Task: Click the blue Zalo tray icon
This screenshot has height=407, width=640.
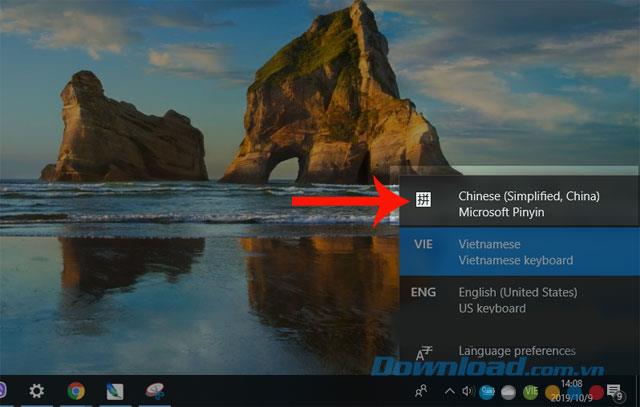Action: [487, 392]
